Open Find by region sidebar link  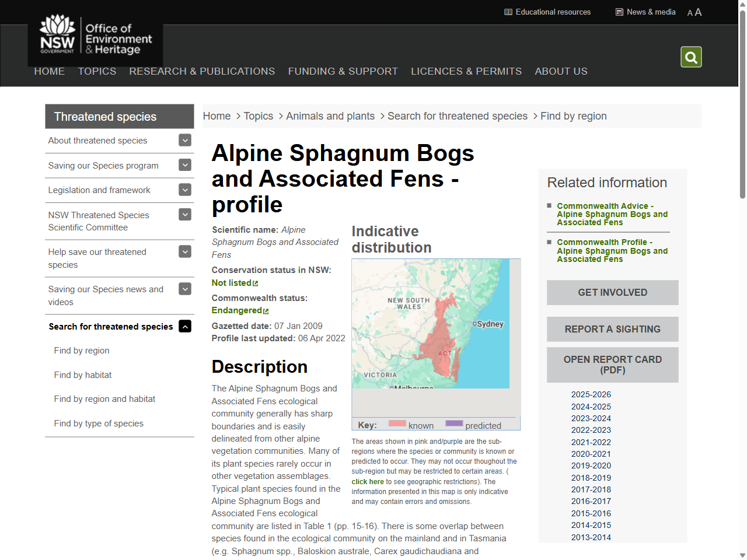[x=82, y=351]
